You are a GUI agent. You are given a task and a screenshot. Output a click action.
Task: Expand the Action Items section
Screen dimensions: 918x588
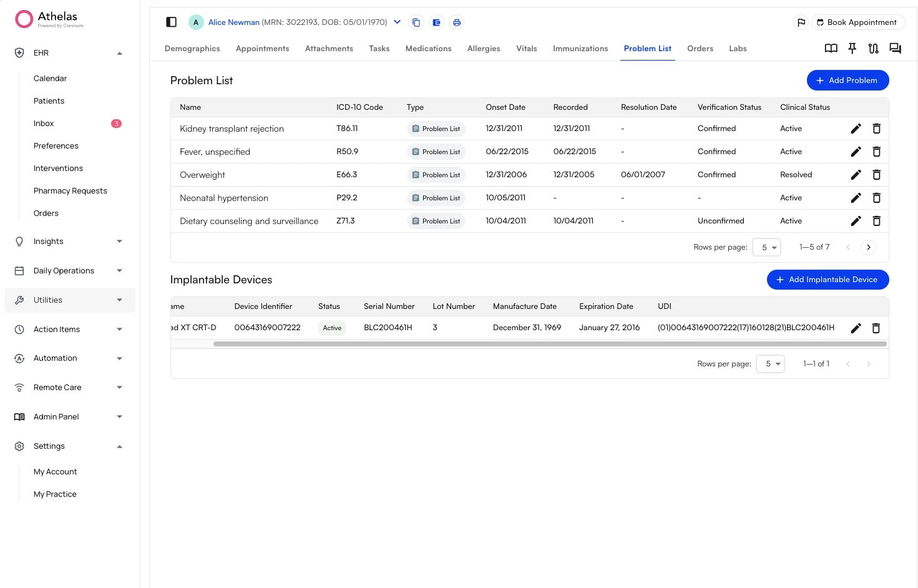pyautogui.click(x=119, y=330)
